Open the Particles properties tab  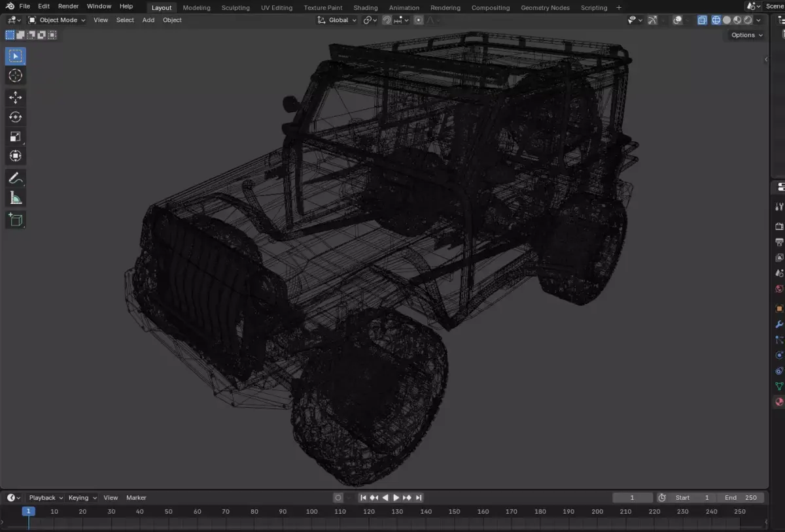tap(778, 340)
